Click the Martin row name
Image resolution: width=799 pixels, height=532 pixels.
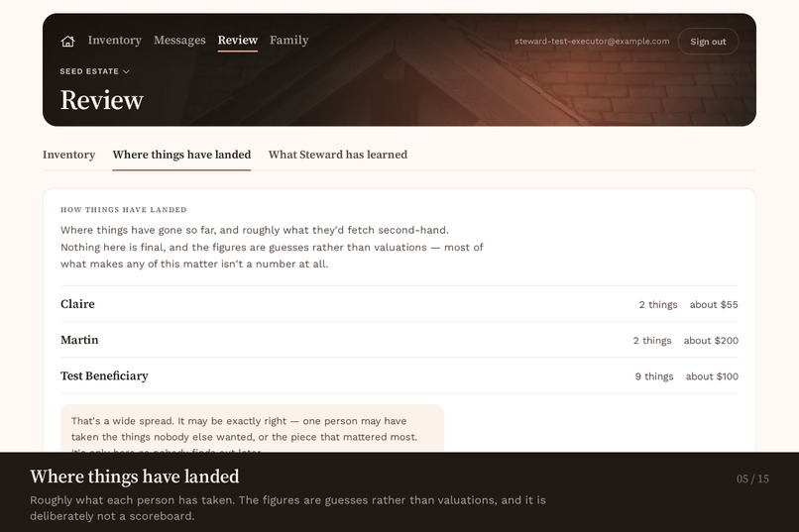(x=79, y=340)
